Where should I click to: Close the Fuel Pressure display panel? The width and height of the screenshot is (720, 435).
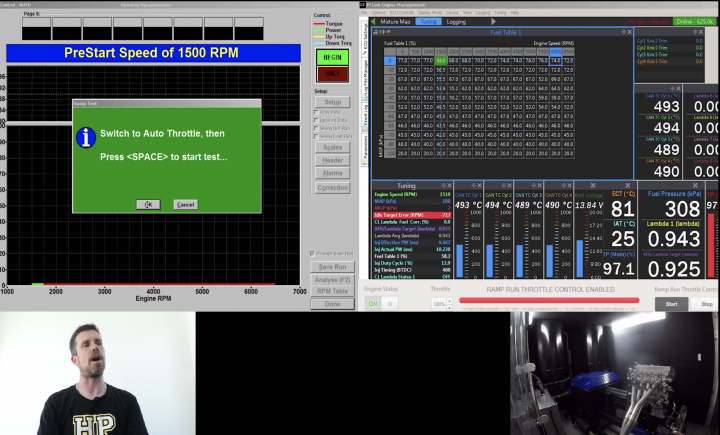695,186
